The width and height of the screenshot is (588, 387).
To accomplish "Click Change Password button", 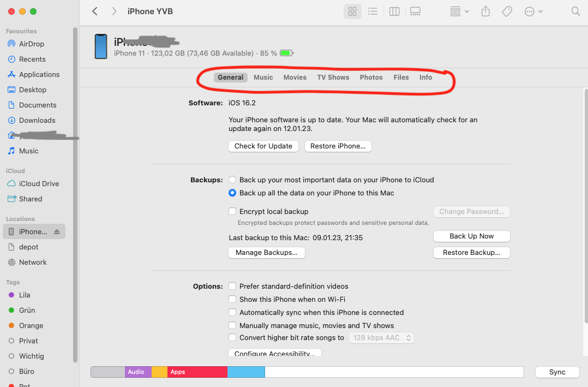I will [x=471, y=211].
